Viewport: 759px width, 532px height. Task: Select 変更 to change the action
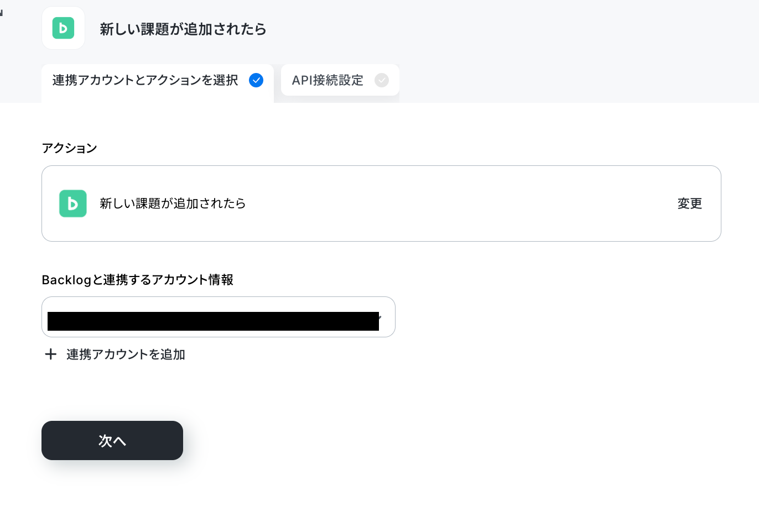click(x=690, y=204)
